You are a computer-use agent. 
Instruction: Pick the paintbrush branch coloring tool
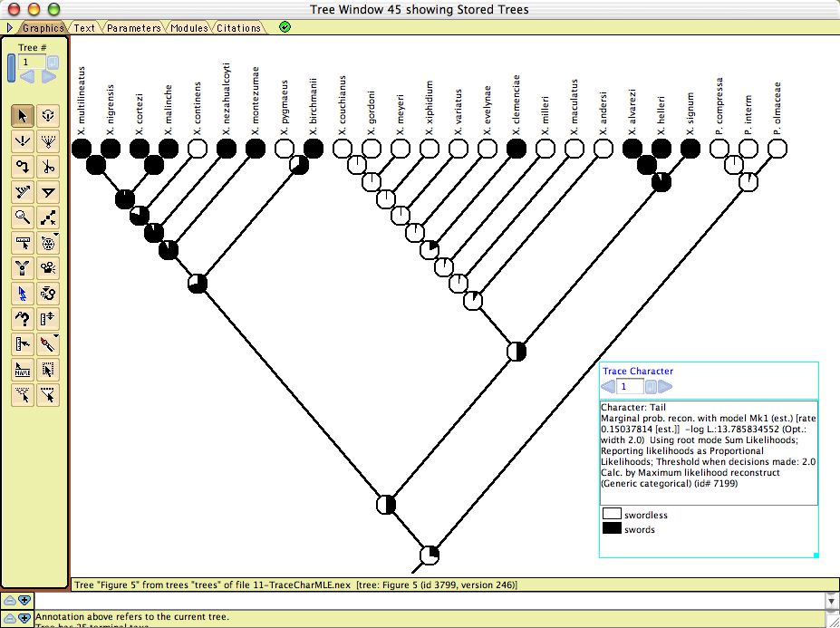(49, 343)
